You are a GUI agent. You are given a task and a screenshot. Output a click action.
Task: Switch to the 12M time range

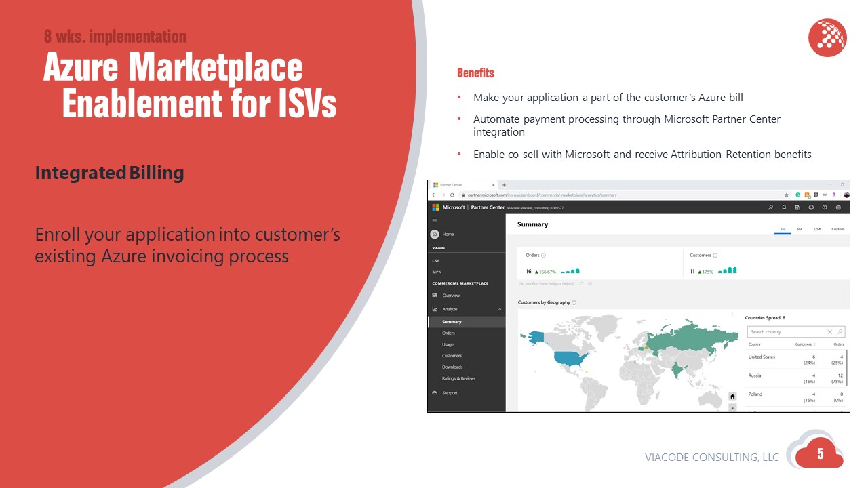[x=816, y=229]
